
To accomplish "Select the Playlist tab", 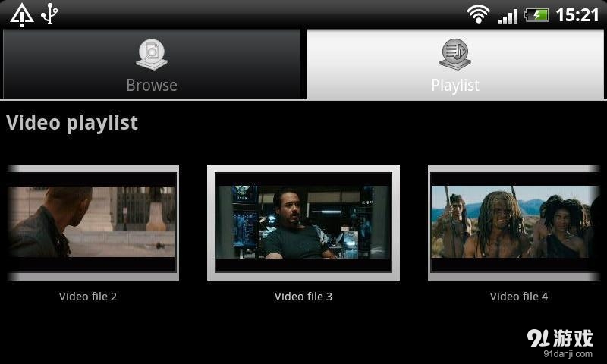I will [x=455, y=64].
